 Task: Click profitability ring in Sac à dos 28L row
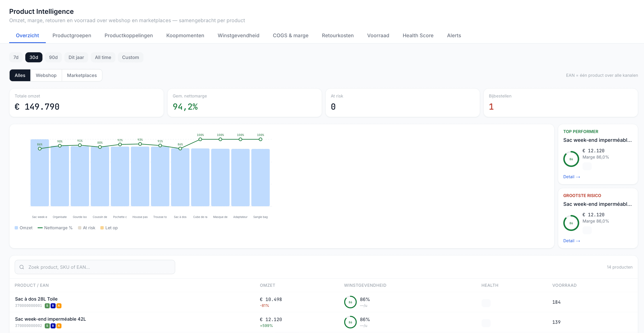point(350,302)
